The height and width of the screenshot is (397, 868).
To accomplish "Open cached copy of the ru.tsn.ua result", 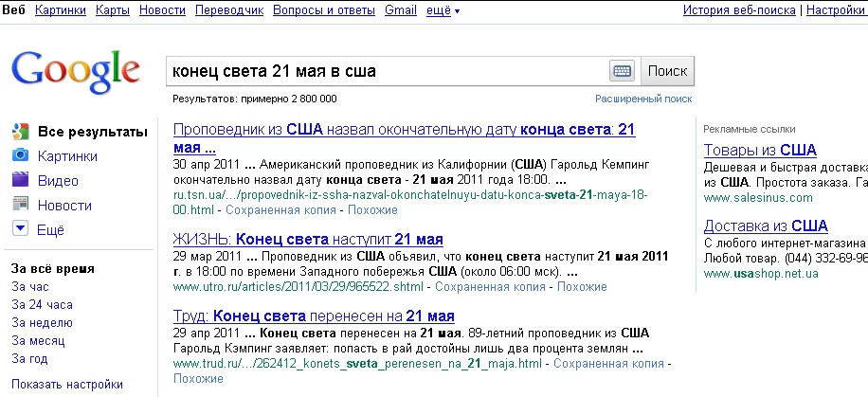I will [280, 210].
